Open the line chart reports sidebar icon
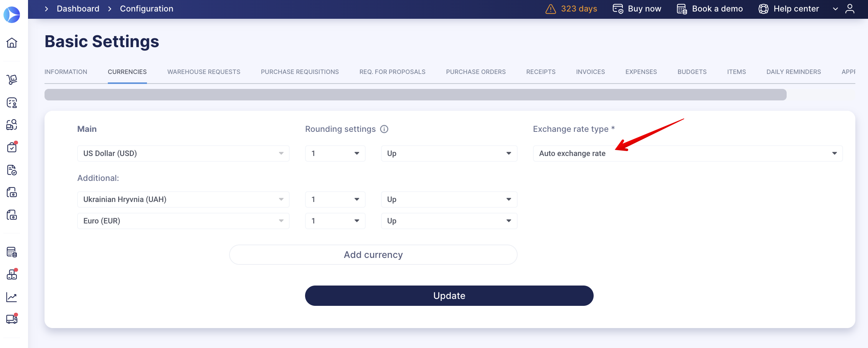The width and height of the screenshot is (868, 348). coord(12,297)
